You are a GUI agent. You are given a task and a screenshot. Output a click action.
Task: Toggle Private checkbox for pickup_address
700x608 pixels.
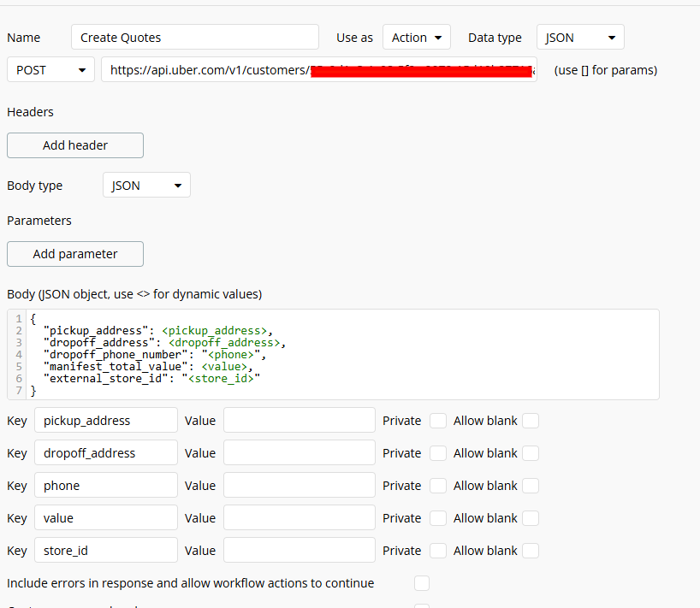[x=438, y=421]
